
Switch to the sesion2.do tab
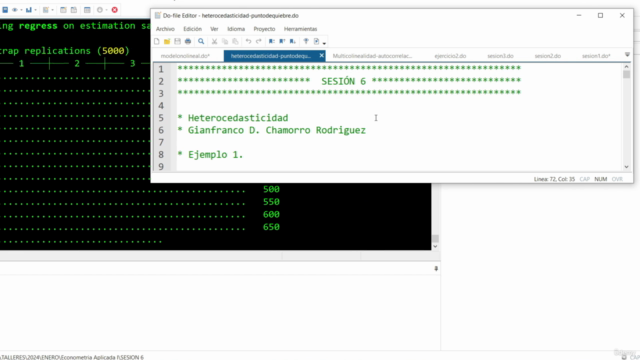pyautogui.click(x=548, y=56)
